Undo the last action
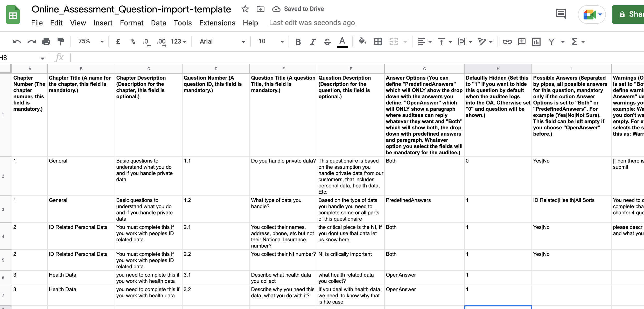 [x=17, y=41]
